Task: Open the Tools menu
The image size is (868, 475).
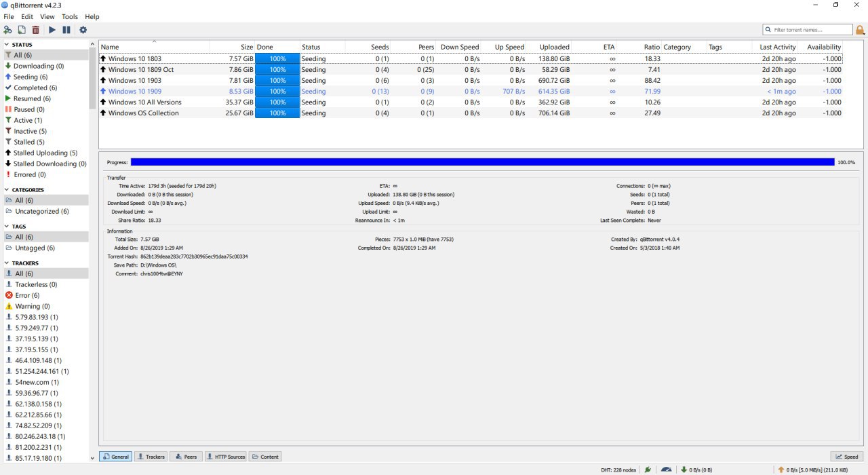Action: tap(70, 16)
